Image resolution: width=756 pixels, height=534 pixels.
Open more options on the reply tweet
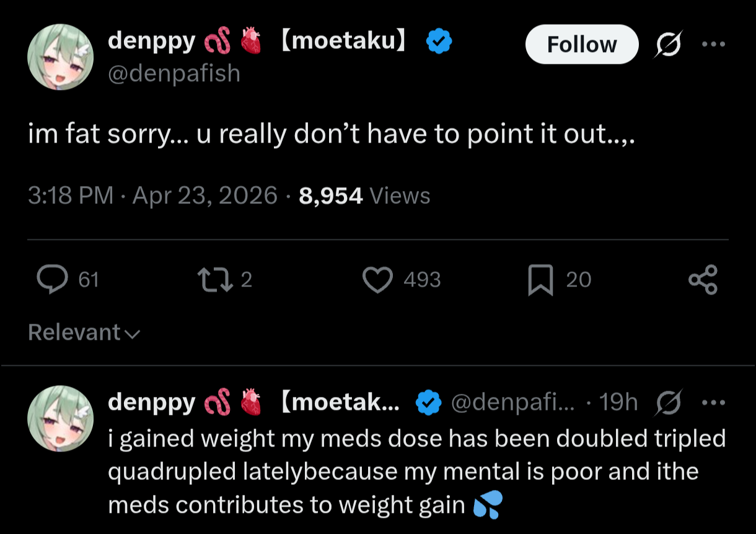(714, 403)
